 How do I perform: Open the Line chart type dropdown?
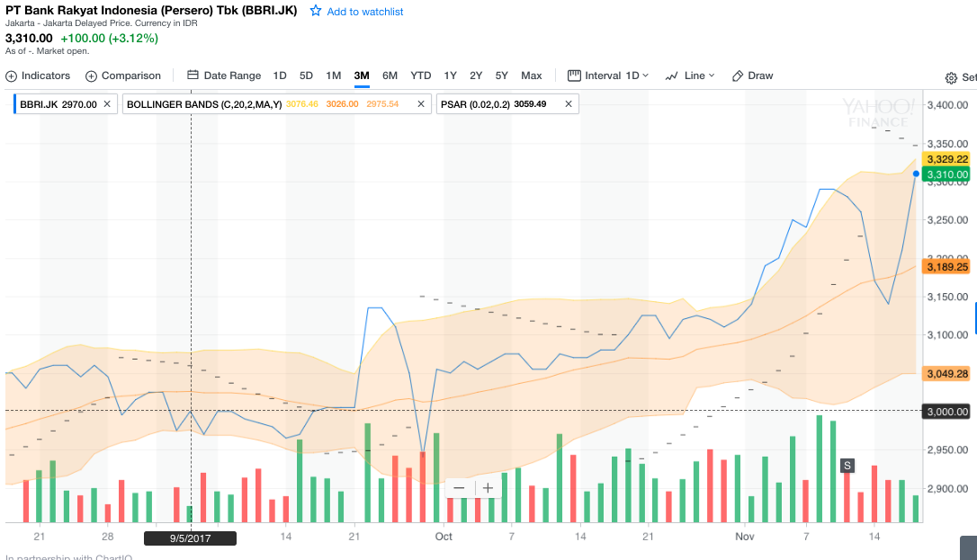coord(690,76)
